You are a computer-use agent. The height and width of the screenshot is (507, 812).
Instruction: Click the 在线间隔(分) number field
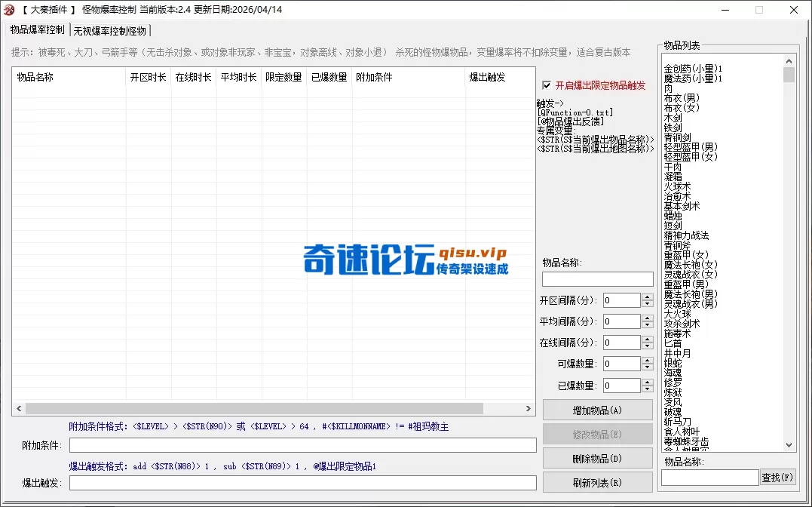[x=622, y=343]
